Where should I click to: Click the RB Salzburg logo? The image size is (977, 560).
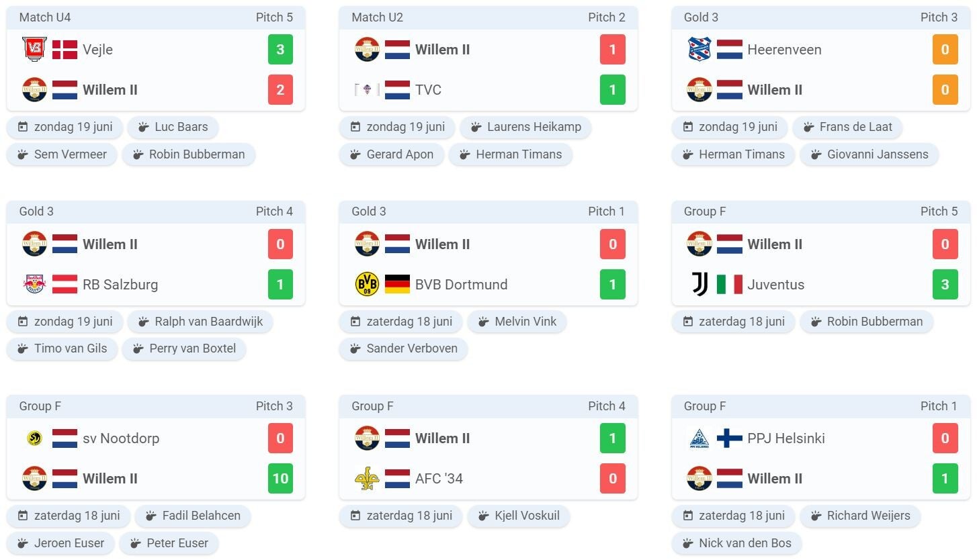coord(34,285)
